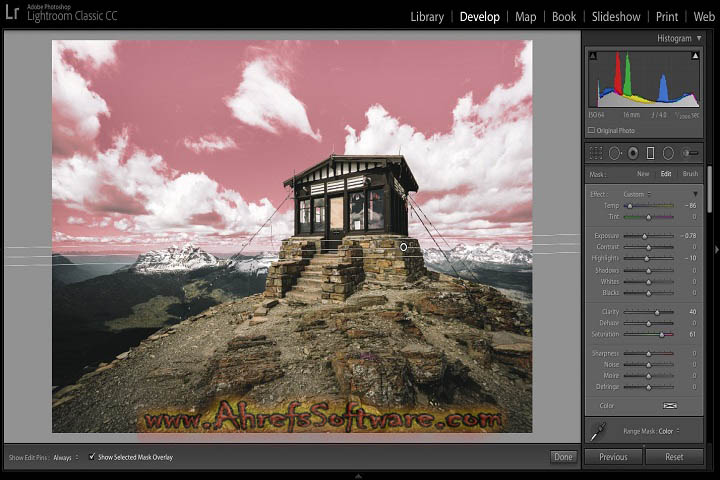The height and width of the screenshot is (480, 720).
Task: Open the Effect Custom preset dropdown
Action: click(636, 194)
